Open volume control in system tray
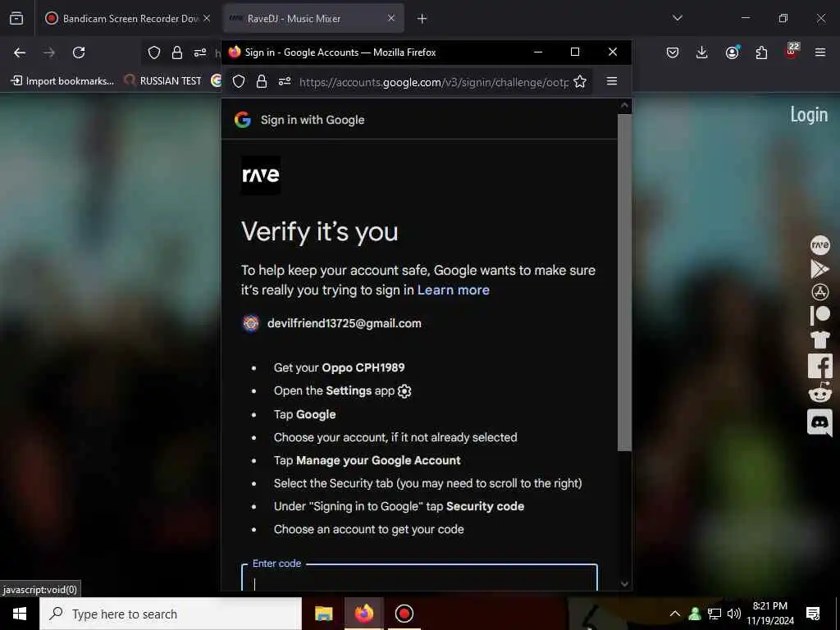The width and height of the screenshot is (840, 630). (x=734, y=614)
